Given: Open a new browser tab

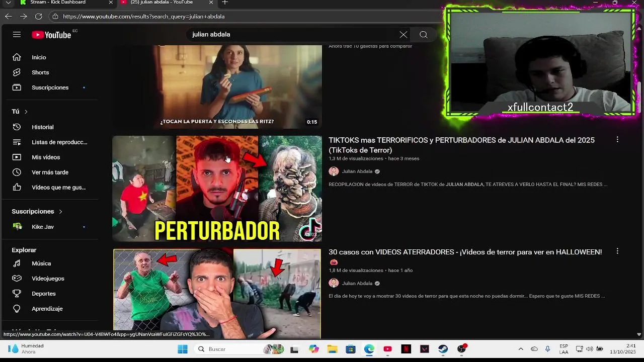Looking at the screenshot, I should pos(225,3).
